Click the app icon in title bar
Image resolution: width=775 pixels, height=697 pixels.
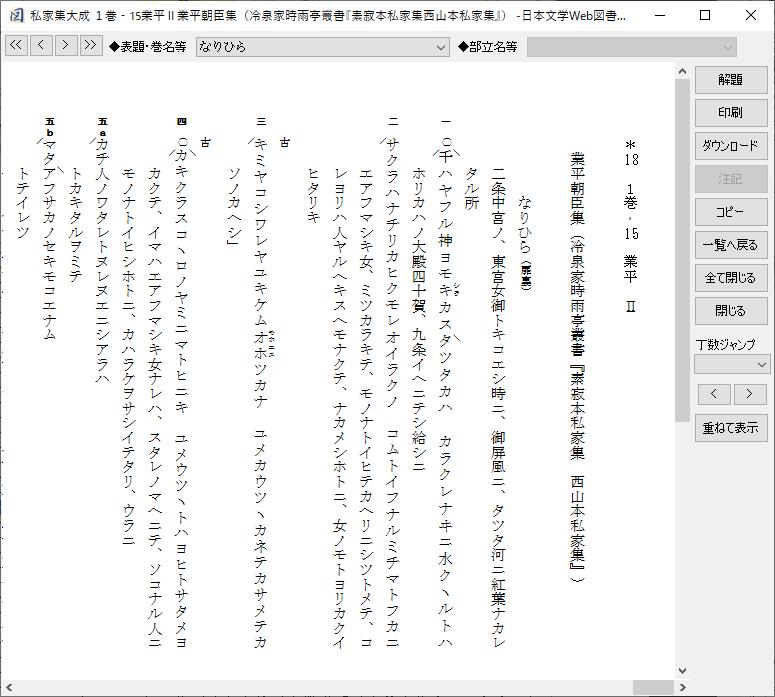pos(16,15)
